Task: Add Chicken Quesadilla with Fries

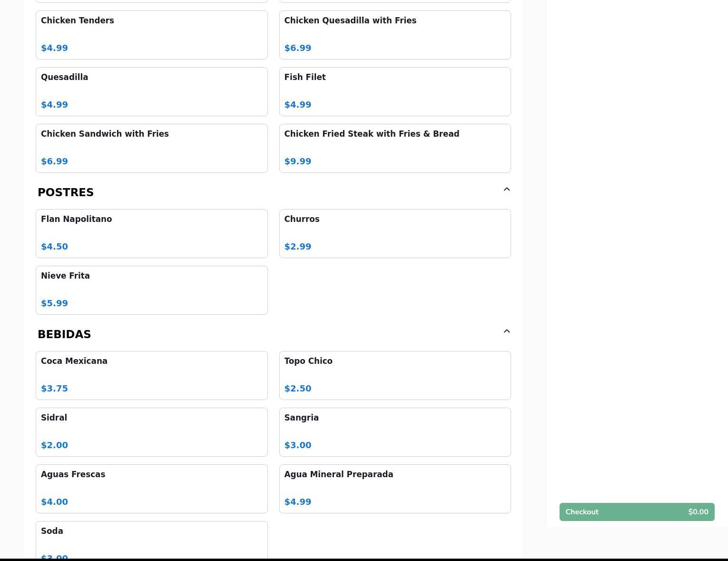Action: pos(394,35)
